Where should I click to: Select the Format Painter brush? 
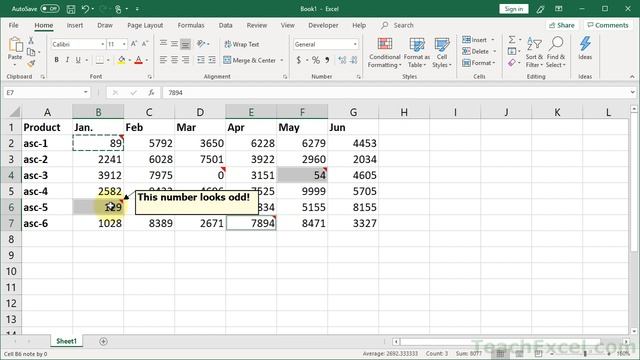(31, 64)
